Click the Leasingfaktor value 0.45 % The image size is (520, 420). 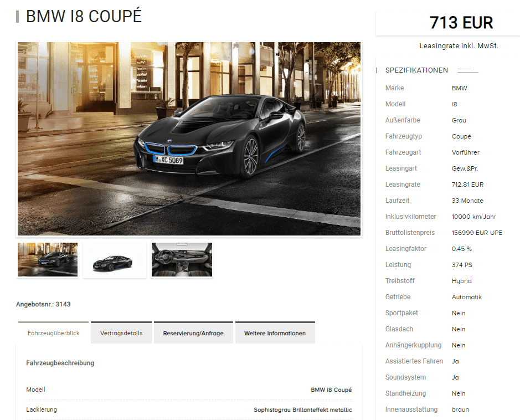462,249
